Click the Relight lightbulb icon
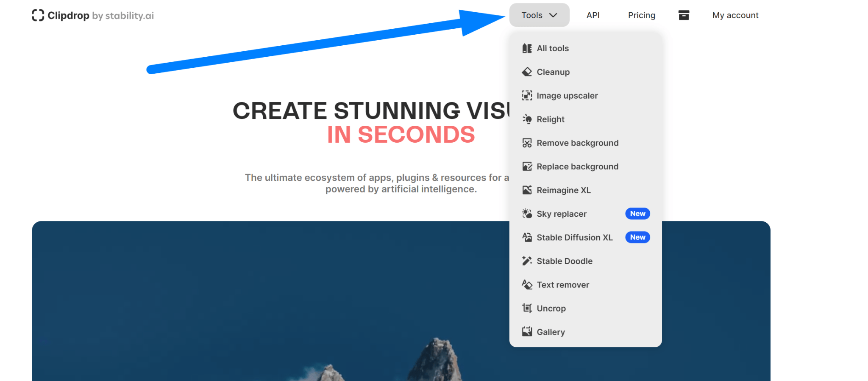The height and width of the screenshot is (381, 868). pyautogui.click(x=527, y=119)
